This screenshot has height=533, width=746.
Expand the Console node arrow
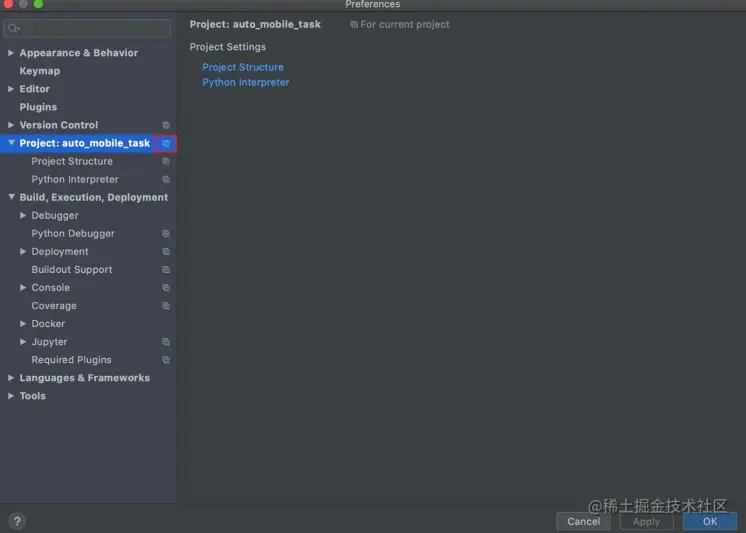click(23, 288)
